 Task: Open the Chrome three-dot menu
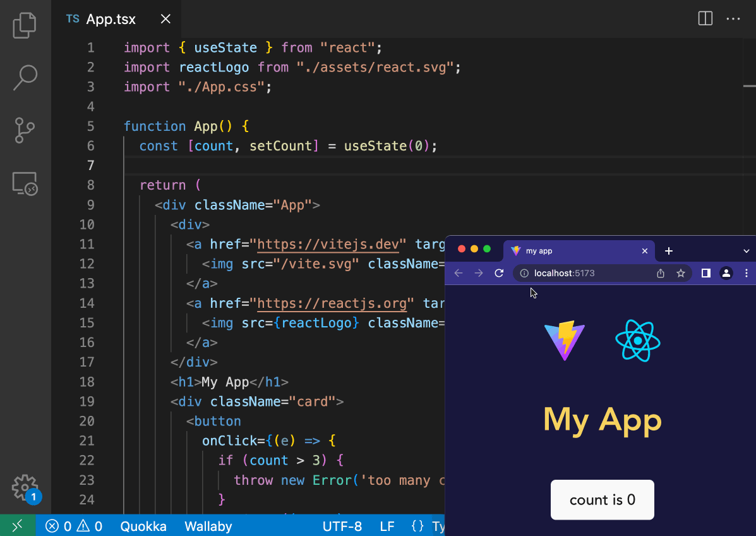[x=747, y=273]
